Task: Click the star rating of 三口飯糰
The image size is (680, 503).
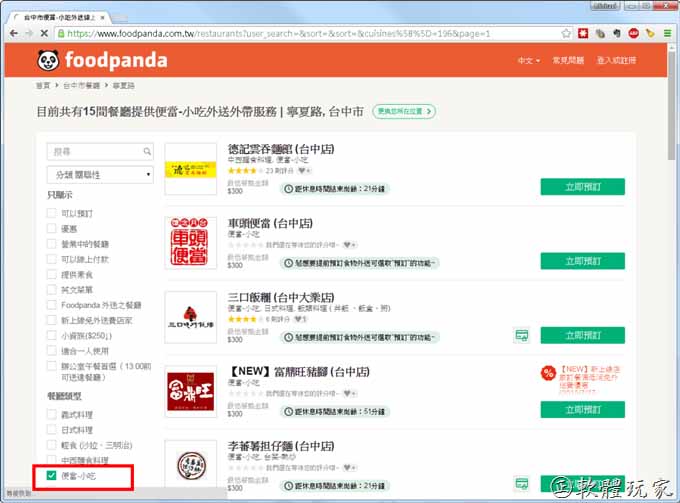Action: tap(245, 319)
